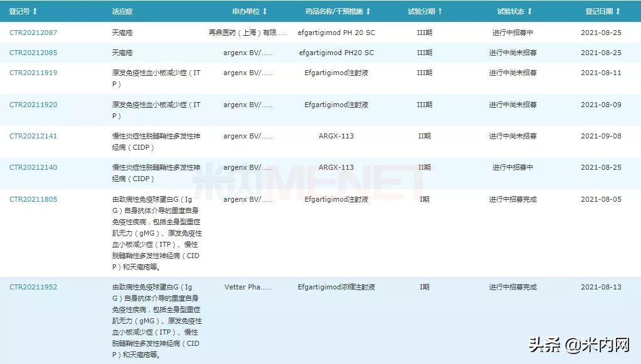Image resolution: width=641 pixels, height=364 pixels.
Task: Select drug cell efgartigimod PH20 SC
Action: pyautogui.click(x=336, y=53)
